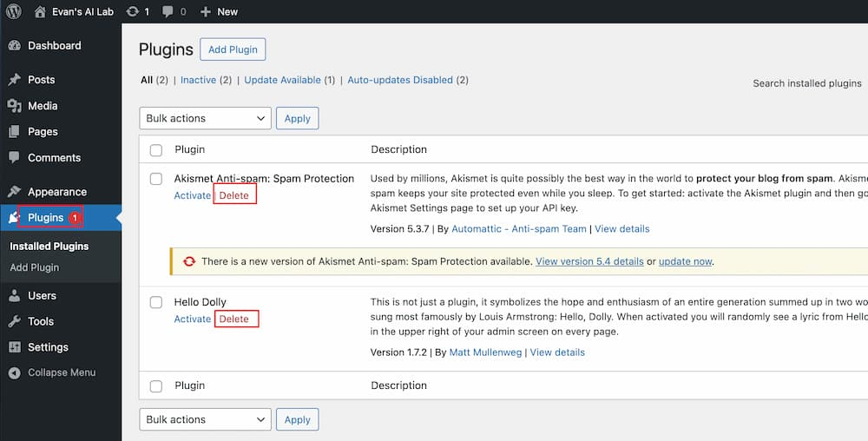Click the Posts pushpin icon
Image resolution: width=868 pixels, height=441 pixels.
click(15, 80)
